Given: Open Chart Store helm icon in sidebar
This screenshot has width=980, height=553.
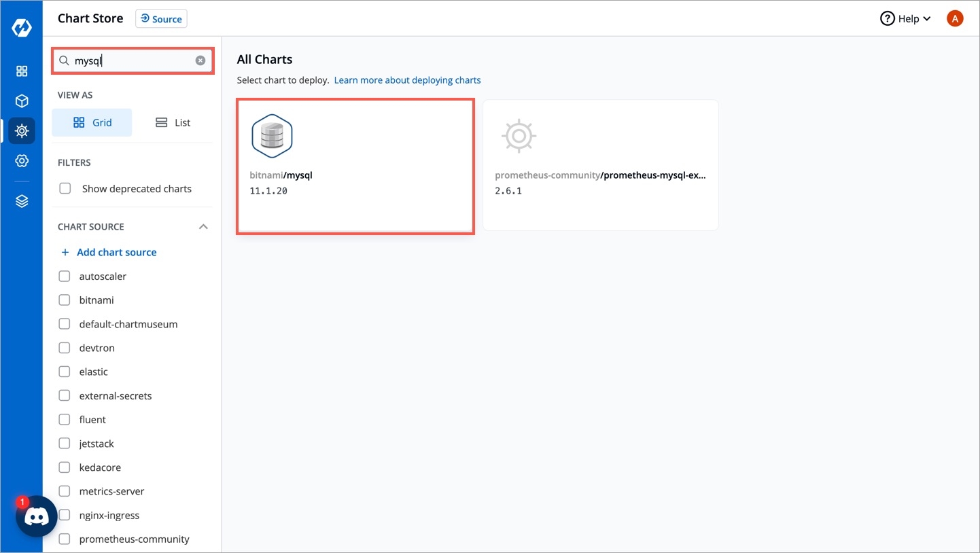Looking at the screenshot, I should [22, 130].
